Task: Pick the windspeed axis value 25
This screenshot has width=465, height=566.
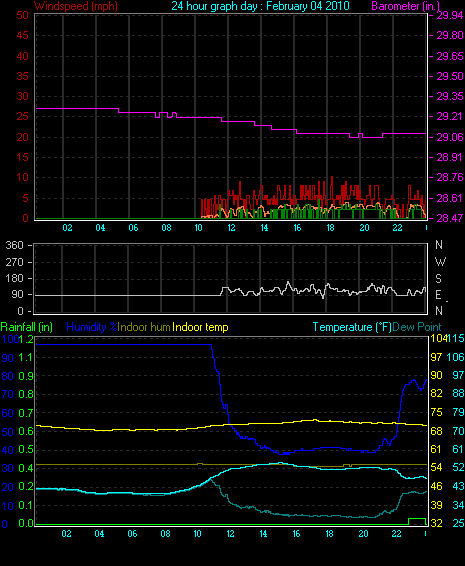Action: coord(22,117)
